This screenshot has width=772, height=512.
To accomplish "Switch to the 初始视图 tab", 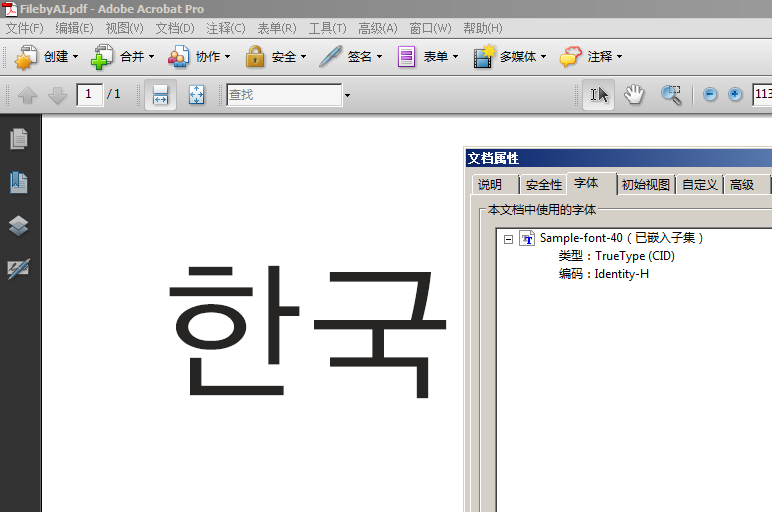I will 645,185.
